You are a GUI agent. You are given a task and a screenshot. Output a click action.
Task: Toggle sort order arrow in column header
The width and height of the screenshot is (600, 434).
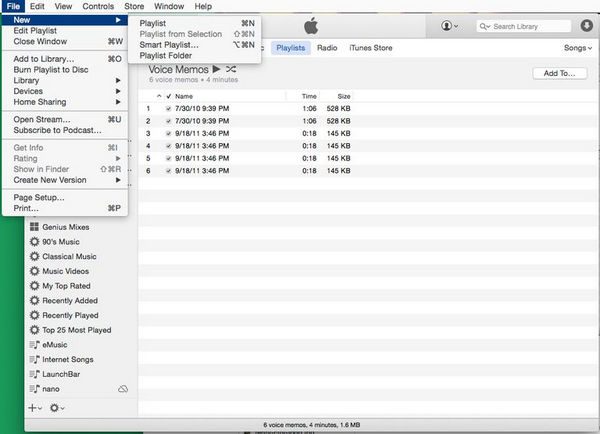(159, 96)
